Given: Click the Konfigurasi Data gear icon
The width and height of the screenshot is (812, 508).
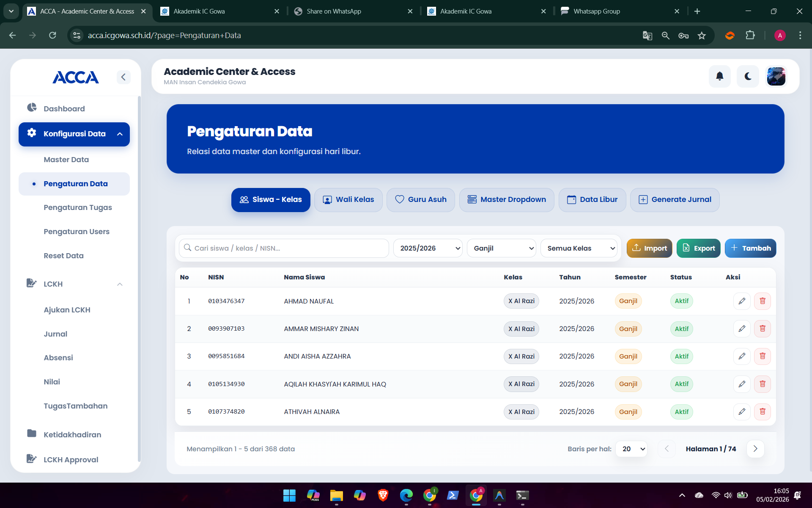Looking at the screenshot, I should coord(31,133).
